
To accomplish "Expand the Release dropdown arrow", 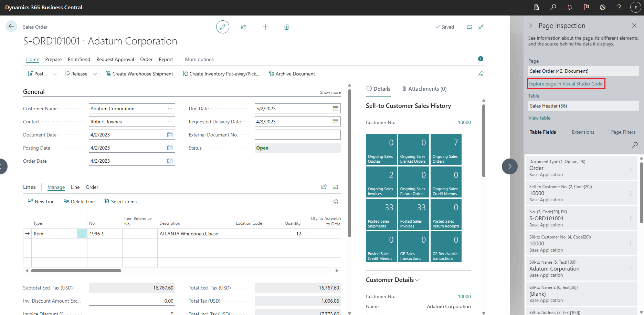I will click(x=95, y=74).
